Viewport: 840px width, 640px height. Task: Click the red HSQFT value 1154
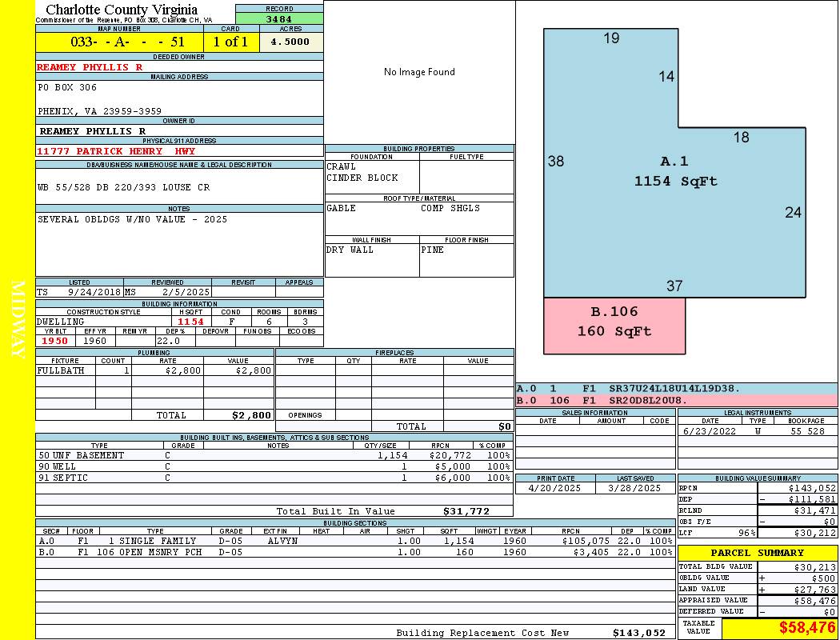point(190,322)
